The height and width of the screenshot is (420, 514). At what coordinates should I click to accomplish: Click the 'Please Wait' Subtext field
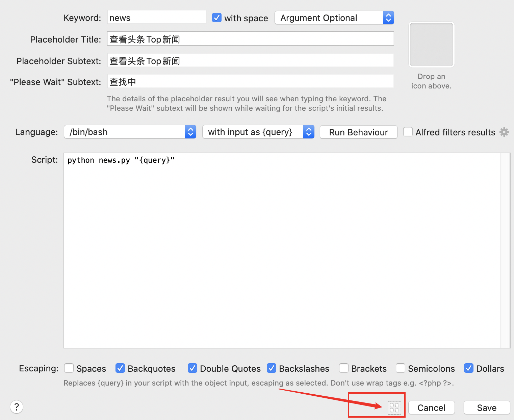click(251, 81)
